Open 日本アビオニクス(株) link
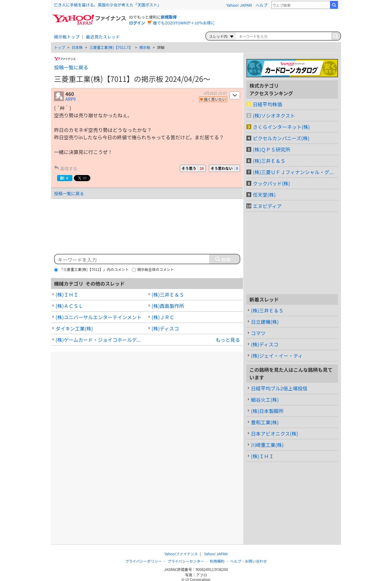 coord(274,434)
